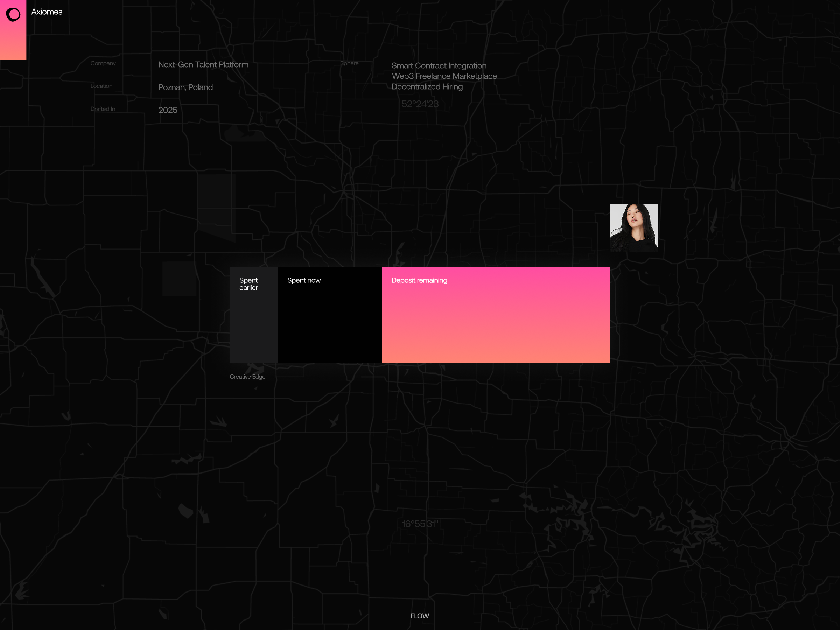
Task: Click Decentralized Hiring text
Action: 427,87
